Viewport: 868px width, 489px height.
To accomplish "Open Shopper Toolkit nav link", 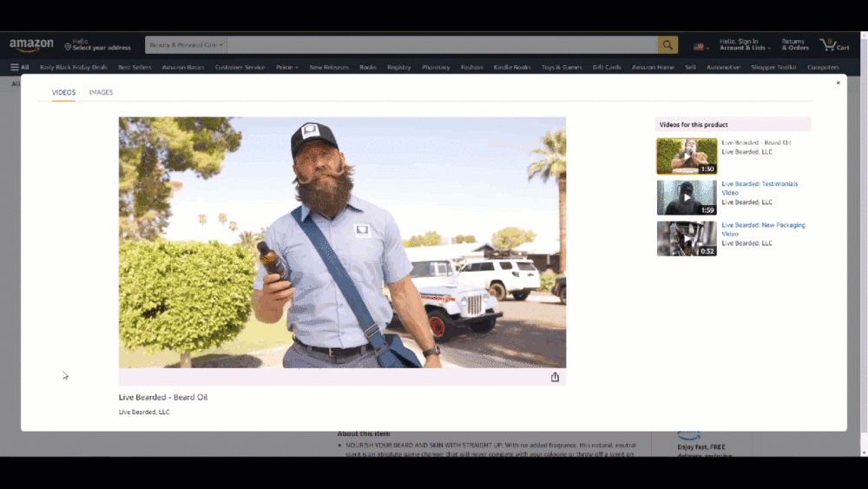I will tap(773, 67).
